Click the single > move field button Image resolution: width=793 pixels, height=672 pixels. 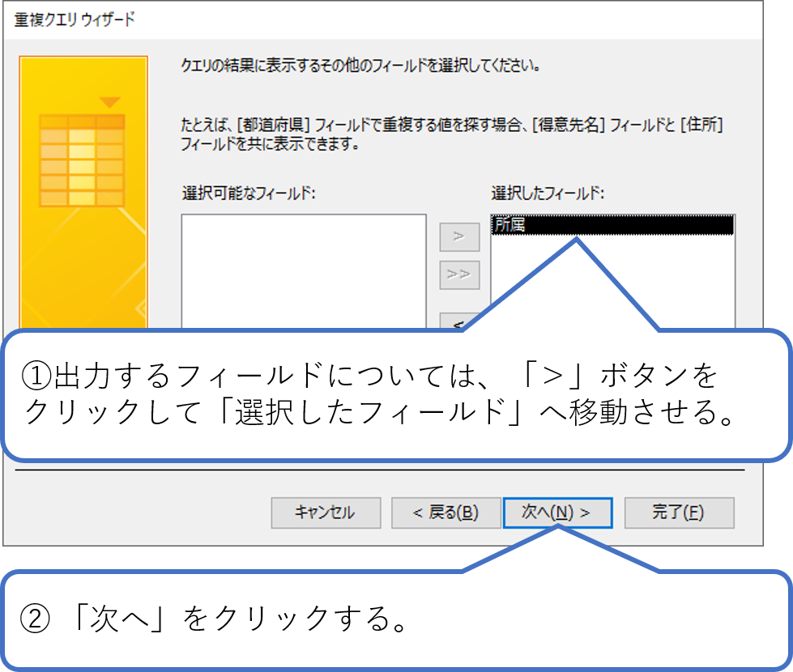coord(459,236)
